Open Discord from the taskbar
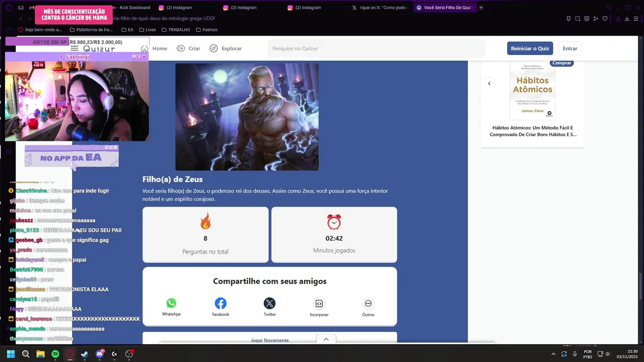Viewport: 644px width, 362px height. coord(100,354)
